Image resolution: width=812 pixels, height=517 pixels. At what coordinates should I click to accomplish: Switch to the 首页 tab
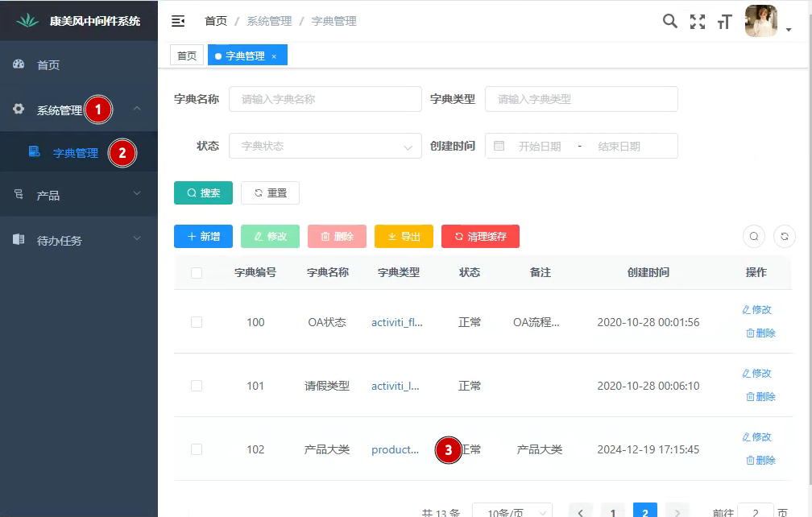(187, 56)
